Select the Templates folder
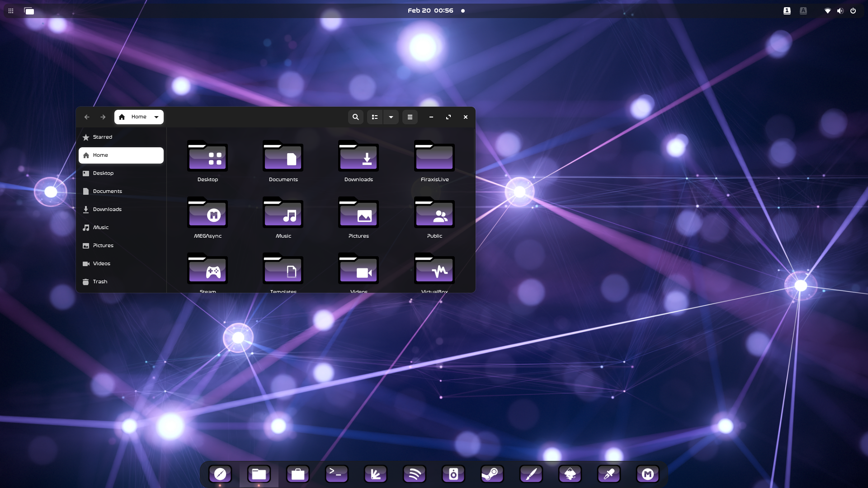 click(283, 269)
